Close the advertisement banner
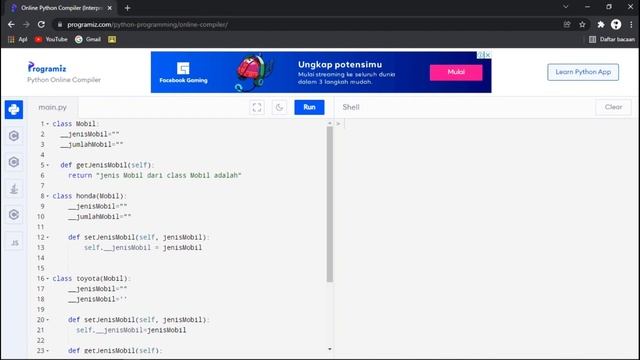The height and width of the screenshot is (360, 640). pyautogui.click(x=487, y=55)
